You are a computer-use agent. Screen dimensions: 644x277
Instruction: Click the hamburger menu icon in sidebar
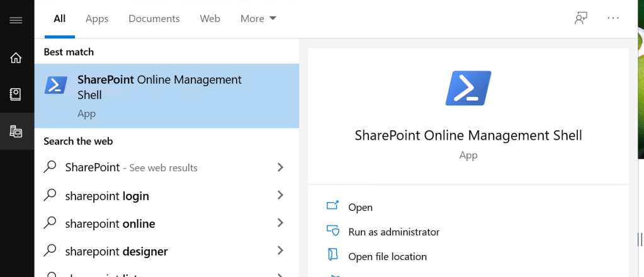coord(16,20)
